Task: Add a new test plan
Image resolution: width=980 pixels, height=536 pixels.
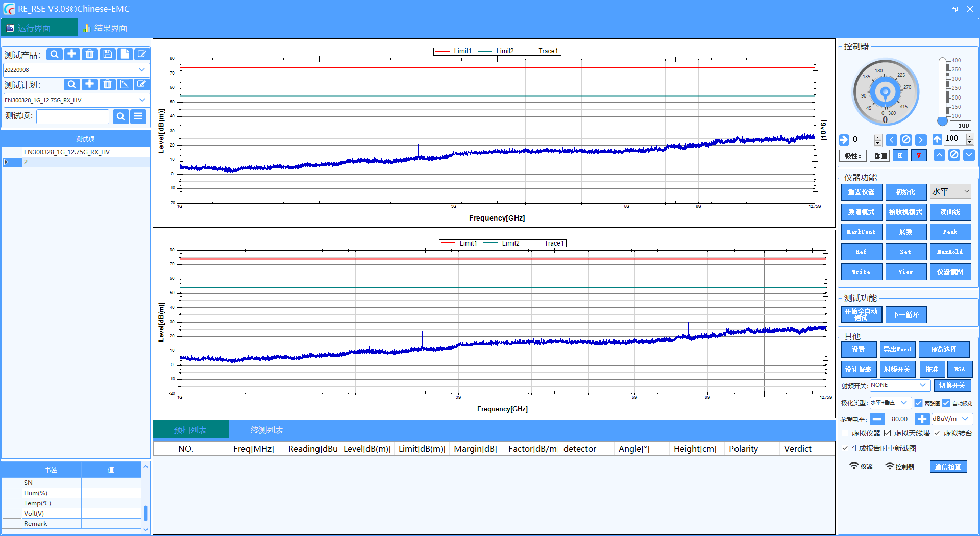Action: coord(89,84)
